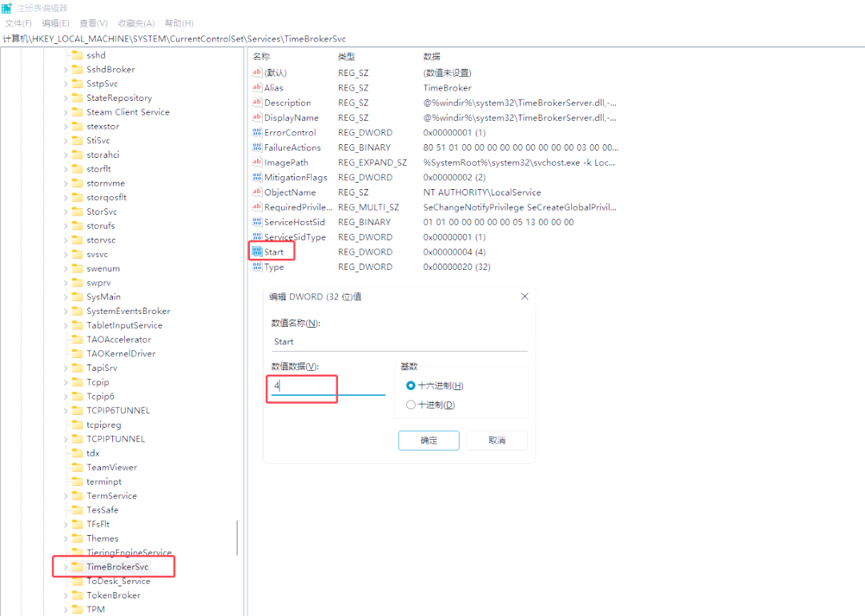Click the ImagePath string value icon
The width and height of the screenshot is (865, 616).
(x=257, y=163)
